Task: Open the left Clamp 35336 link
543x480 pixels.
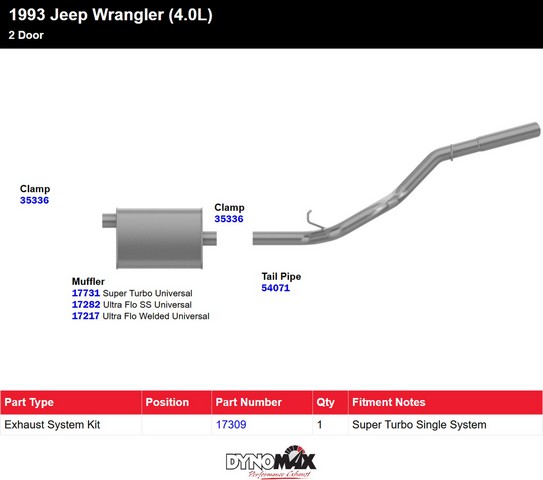Action: point(34,200)
